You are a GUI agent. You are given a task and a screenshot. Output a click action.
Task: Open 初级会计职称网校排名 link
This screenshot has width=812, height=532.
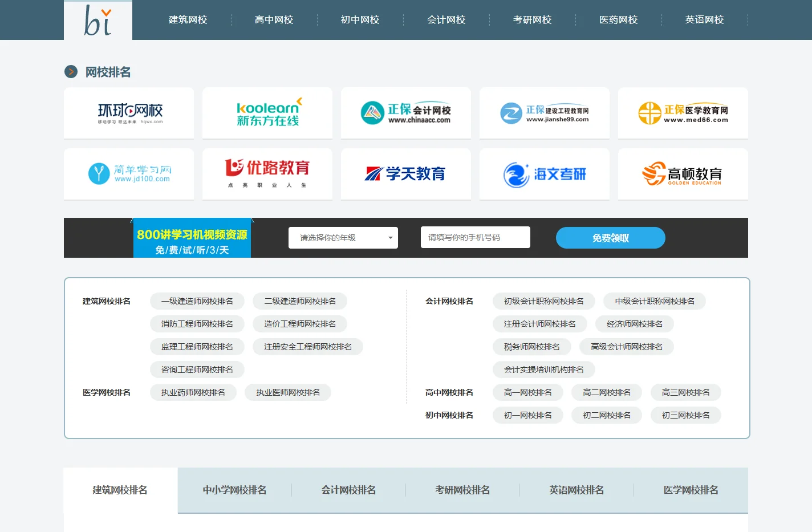pos(544,301)
